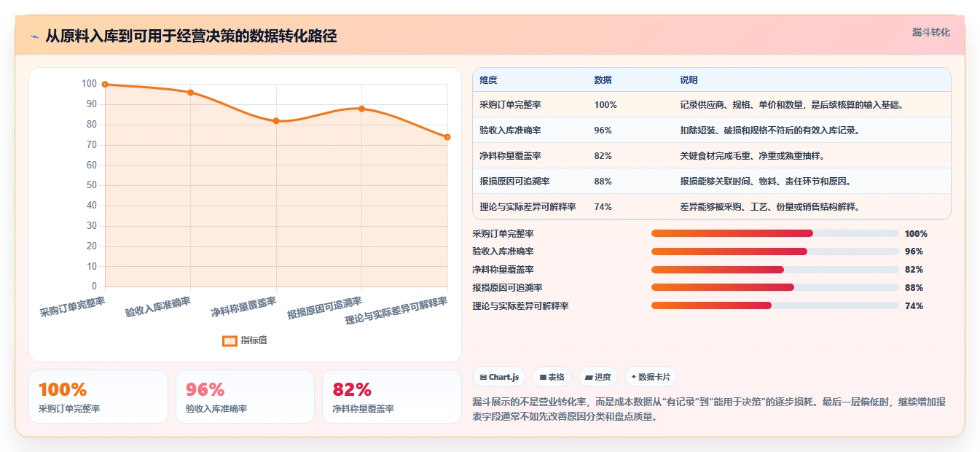
Task: Open the 96% 验收入库准确率 stat card
Action: 245,397
